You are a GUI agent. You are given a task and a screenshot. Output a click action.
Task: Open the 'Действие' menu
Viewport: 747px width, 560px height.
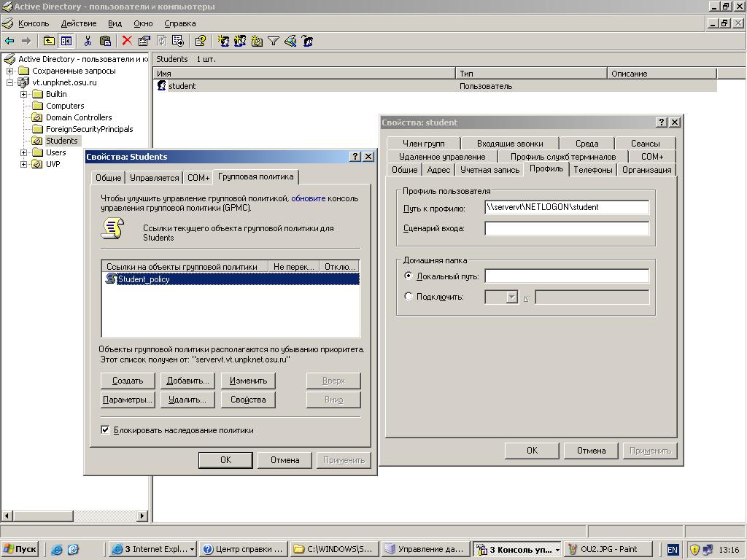78,23
